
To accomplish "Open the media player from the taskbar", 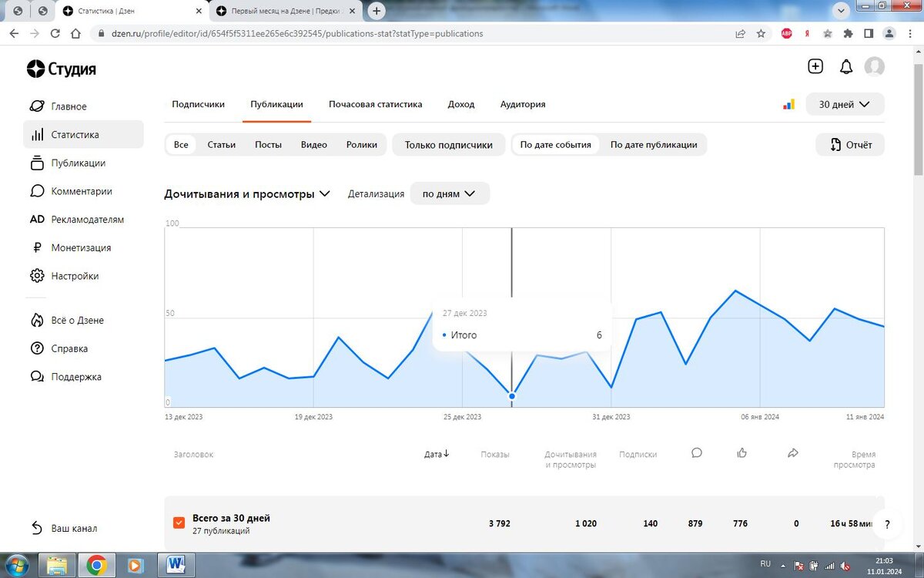I will coord(134,566).
